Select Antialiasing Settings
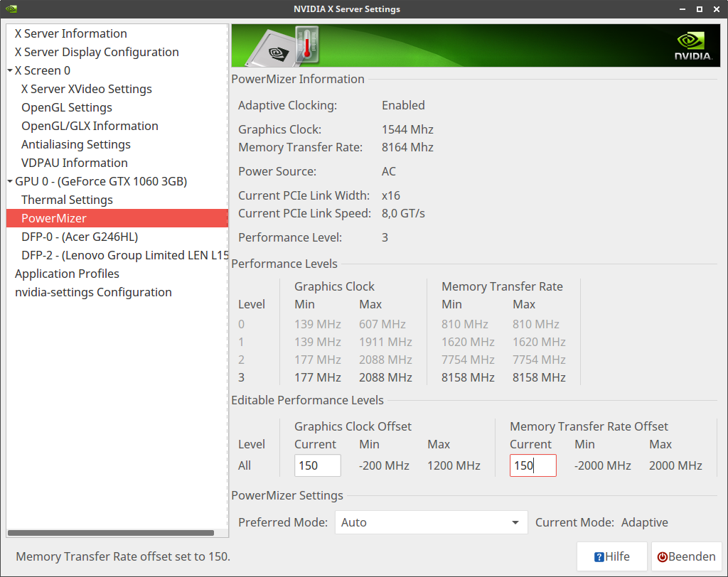The height and width of the screenshot is (577, 728). point(75,145)
